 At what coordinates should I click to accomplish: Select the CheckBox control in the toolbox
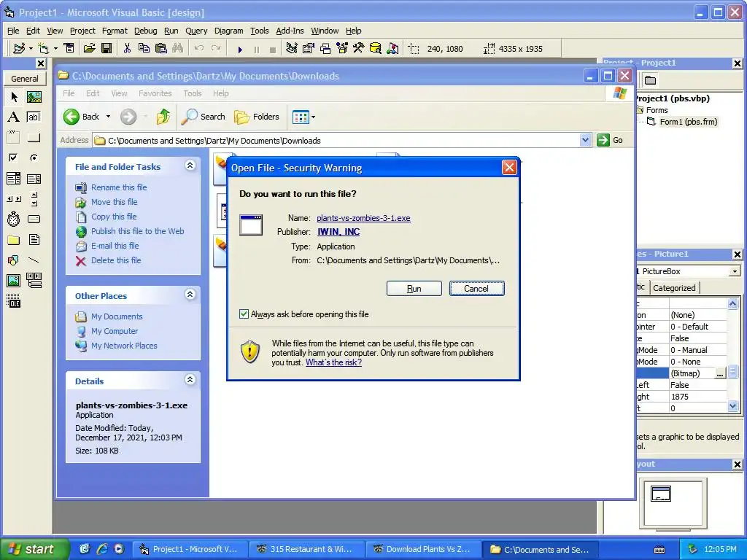[14, 157]
